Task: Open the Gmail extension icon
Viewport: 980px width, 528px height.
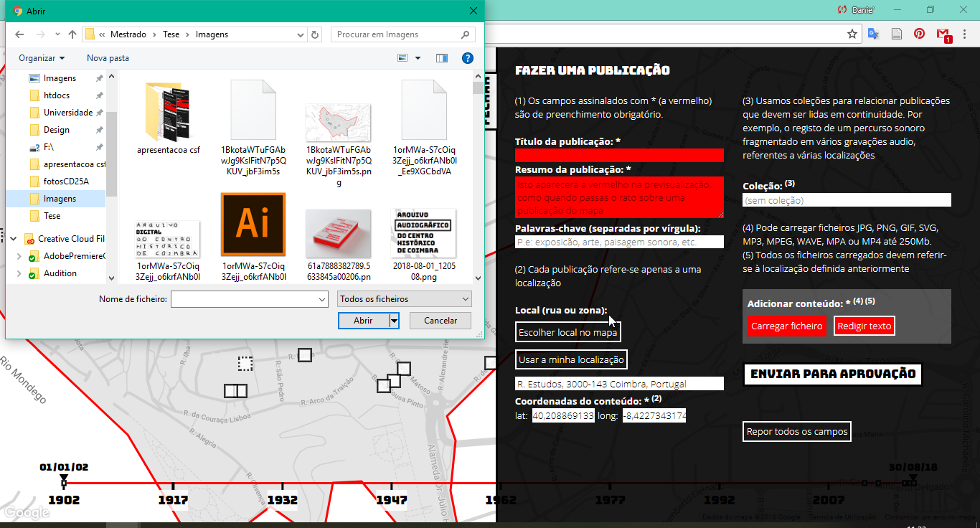Action: (943, 34)
